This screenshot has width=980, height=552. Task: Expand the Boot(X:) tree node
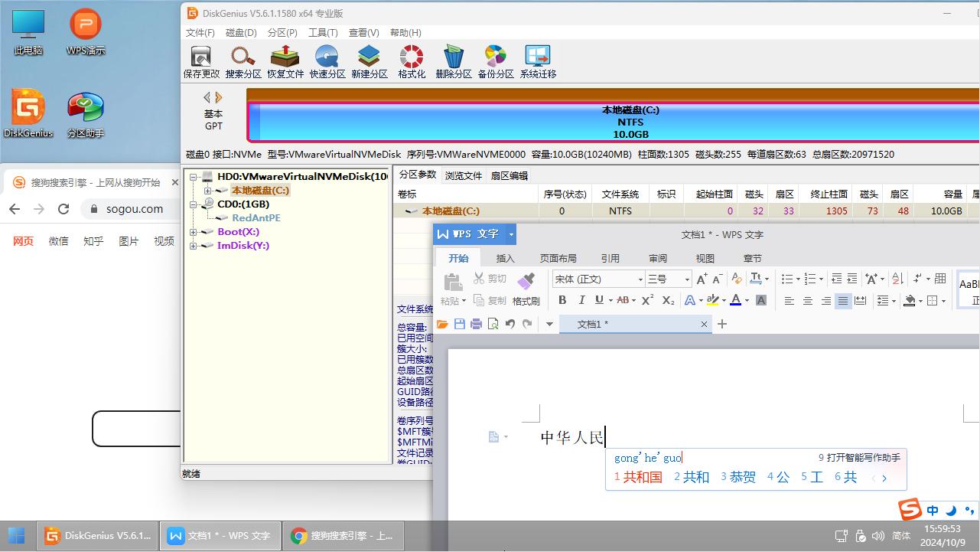point(194,232)
